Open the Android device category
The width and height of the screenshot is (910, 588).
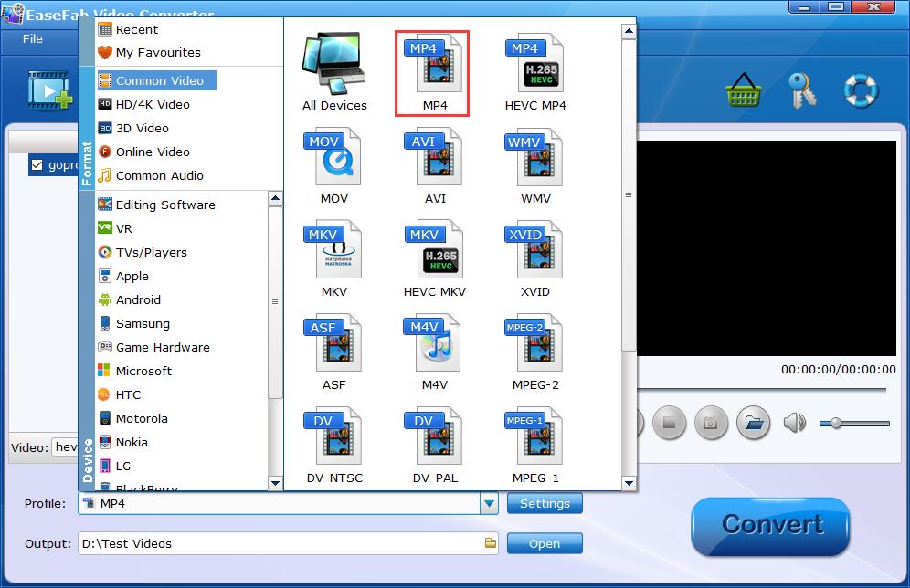[130, 299]
